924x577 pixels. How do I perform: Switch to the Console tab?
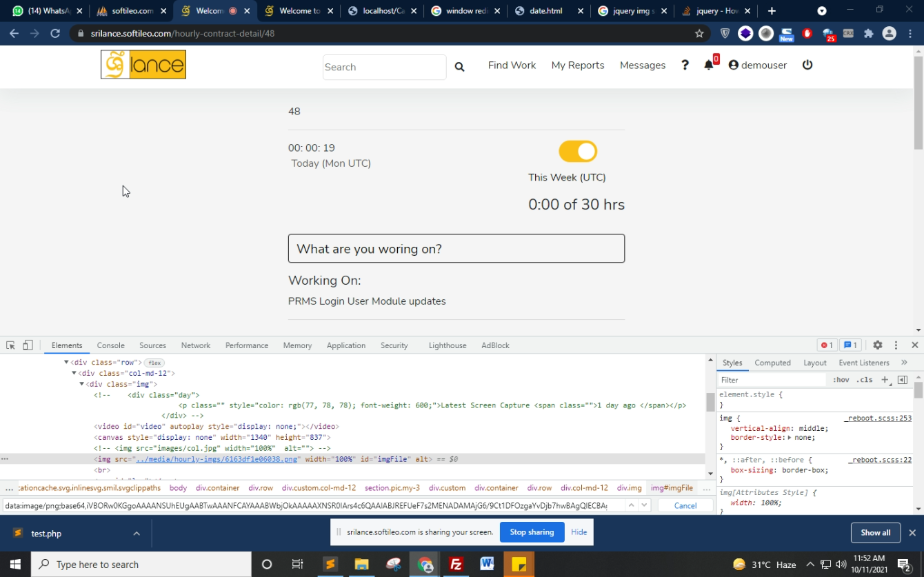110,345
